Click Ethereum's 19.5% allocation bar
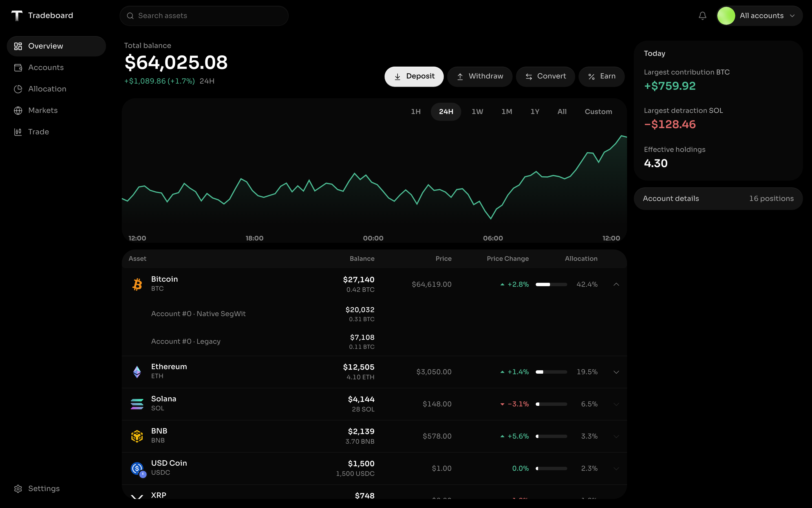Screen dimensions: 812x508 tap(551, 372)
